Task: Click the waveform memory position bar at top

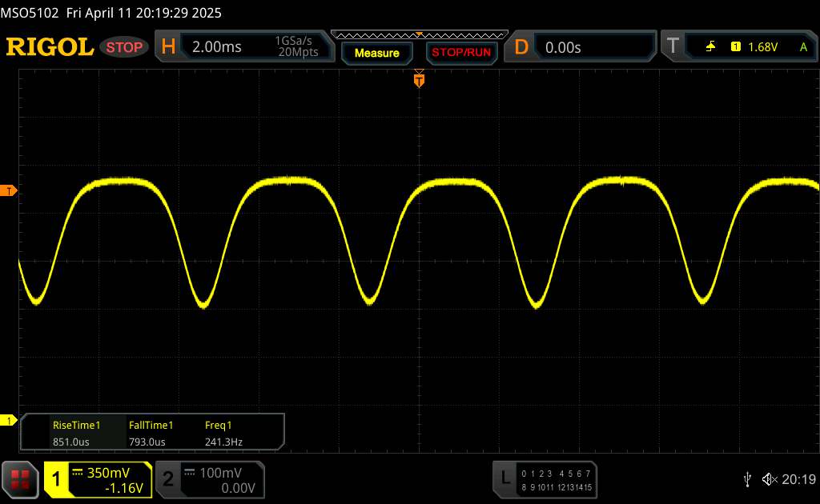Action: click(x=419, y=34)
